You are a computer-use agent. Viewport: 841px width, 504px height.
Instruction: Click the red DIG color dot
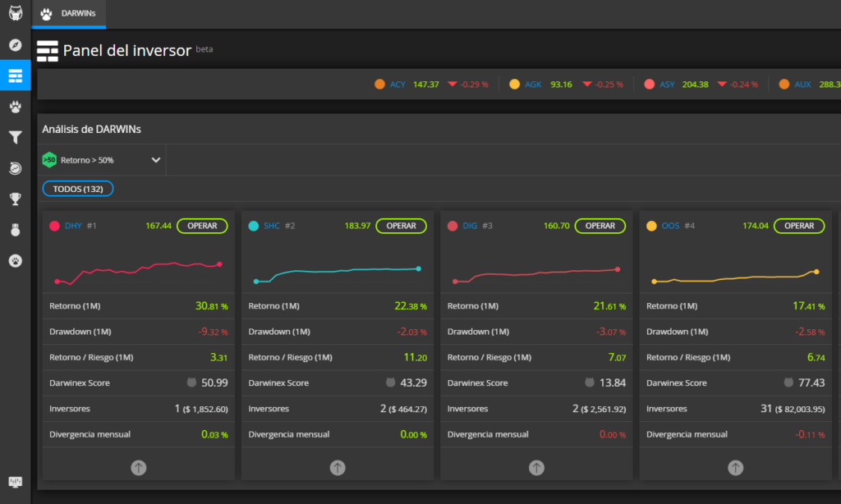(453, 226)
